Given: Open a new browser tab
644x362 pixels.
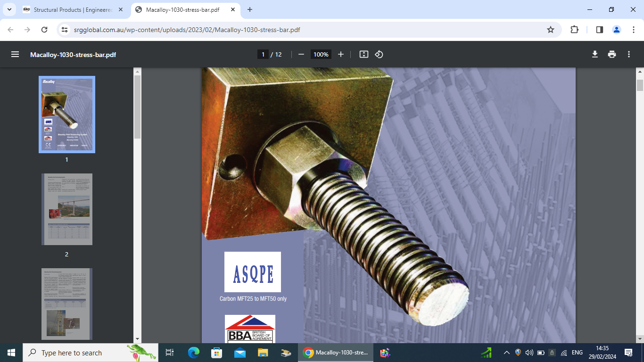Looking at the screenshot, I should [250, 9].
